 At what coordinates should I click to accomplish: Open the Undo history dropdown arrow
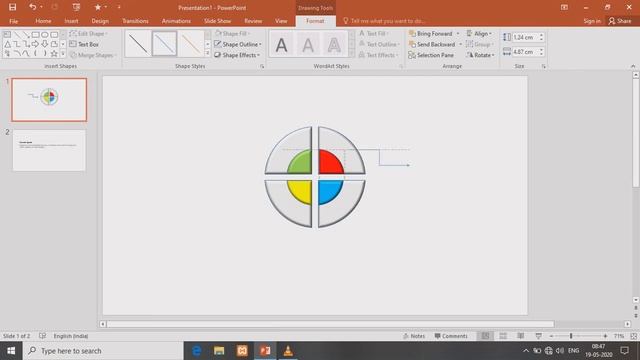(41, 7)
